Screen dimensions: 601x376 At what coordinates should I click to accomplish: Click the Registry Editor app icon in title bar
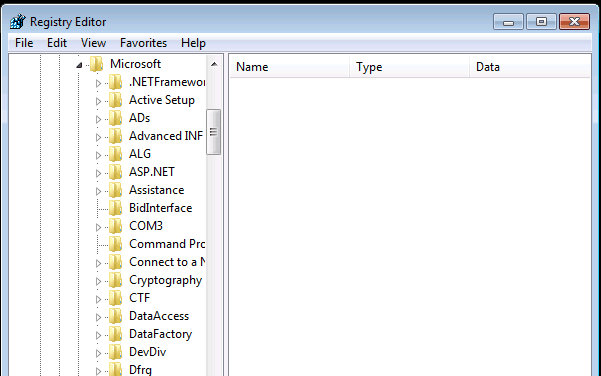coord(18,22)
